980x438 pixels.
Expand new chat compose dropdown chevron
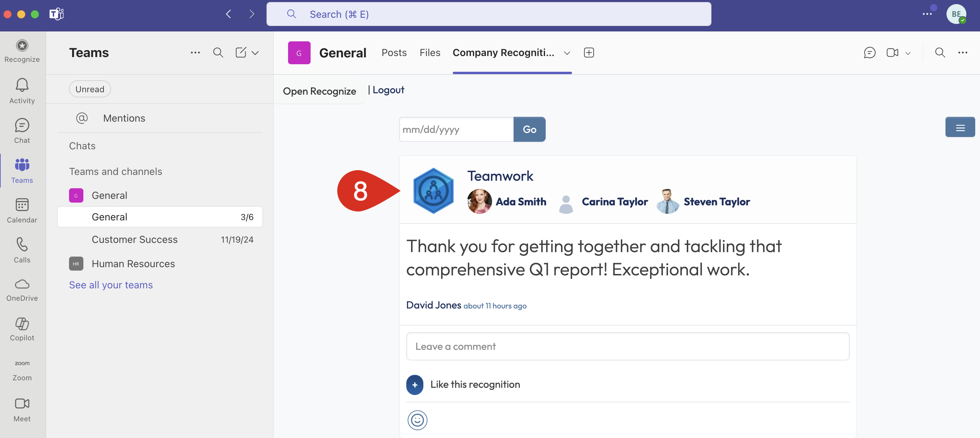click(255, 53)
